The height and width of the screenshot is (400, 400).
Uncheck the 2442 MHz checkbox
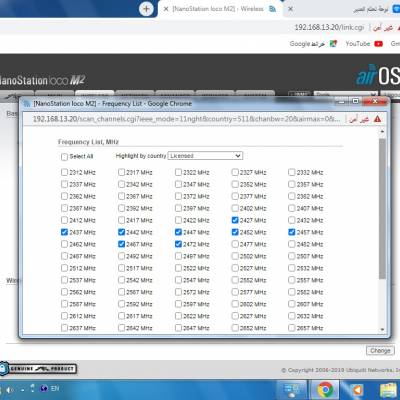click(x=121, y=232)
